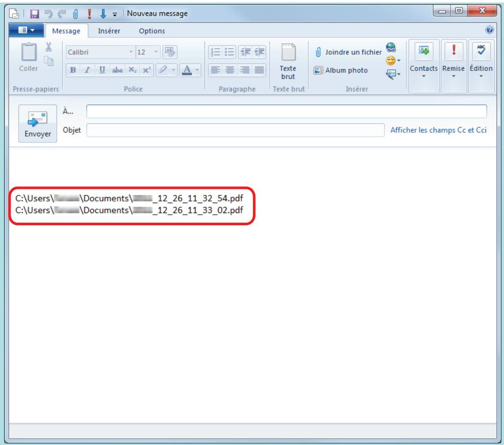Open the customize quick access toolbar dropdown
The width and height of the screenshot is (504, 445).
[115, 14]
